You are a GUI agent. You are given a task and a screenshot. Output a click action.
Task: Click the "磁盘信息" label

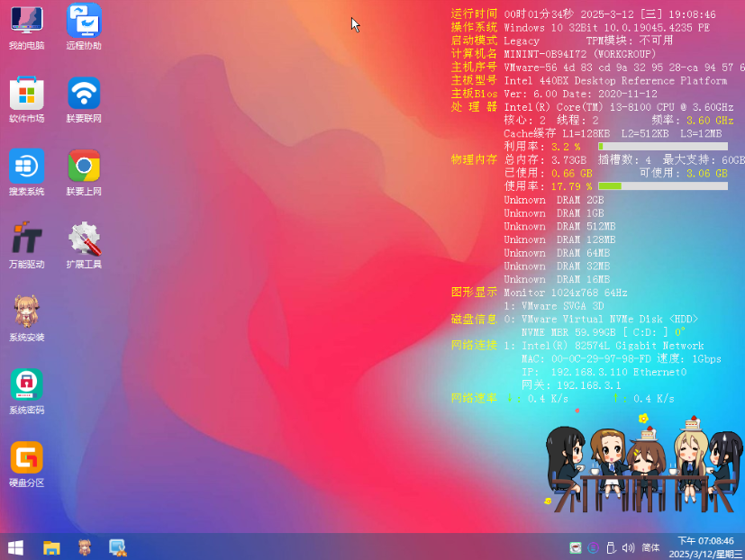pos(474,320)
